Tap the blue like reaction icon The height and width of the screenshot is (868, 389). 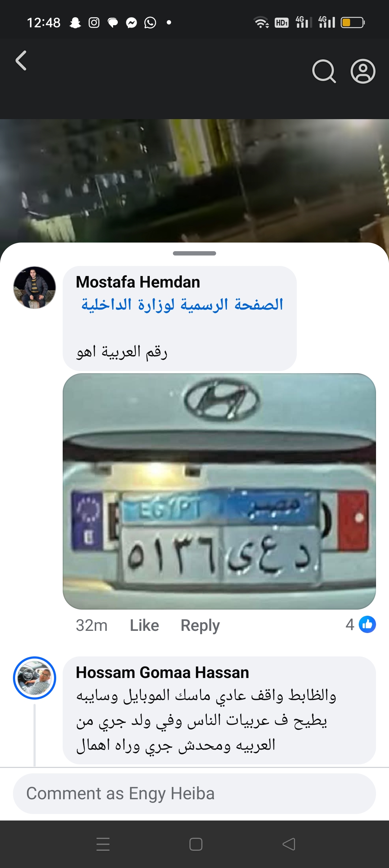[367, 624]
